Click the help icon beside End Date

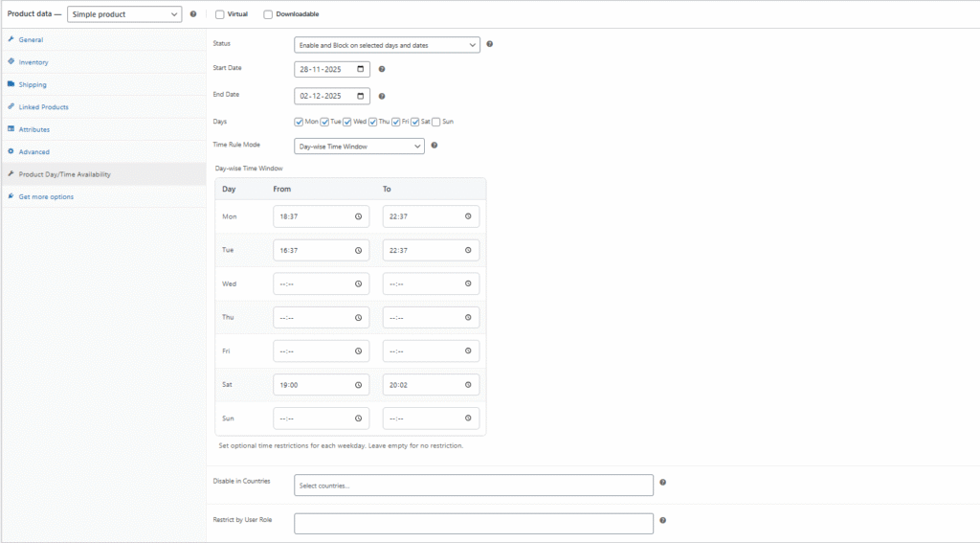(382, 96)
